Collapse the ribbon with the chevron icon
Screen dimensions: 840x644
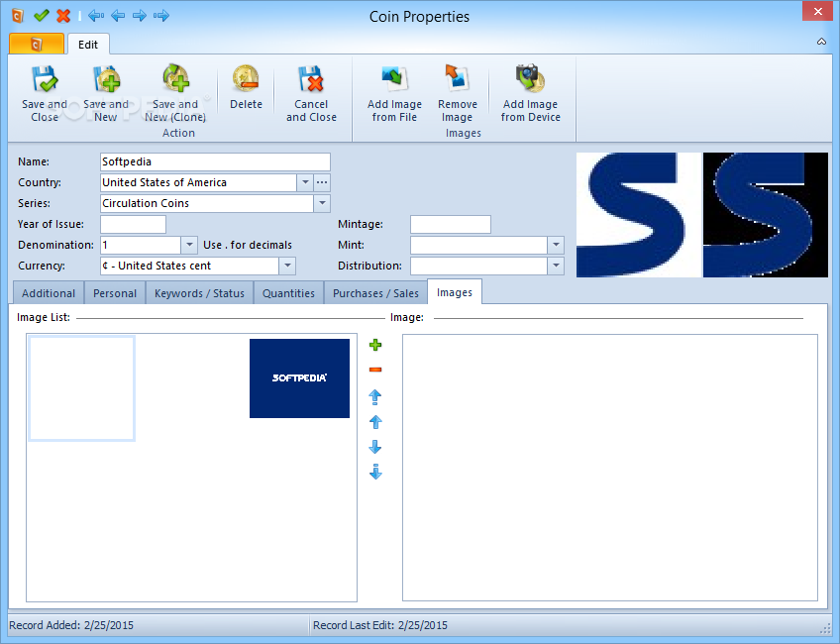click(x=821, y=42)
